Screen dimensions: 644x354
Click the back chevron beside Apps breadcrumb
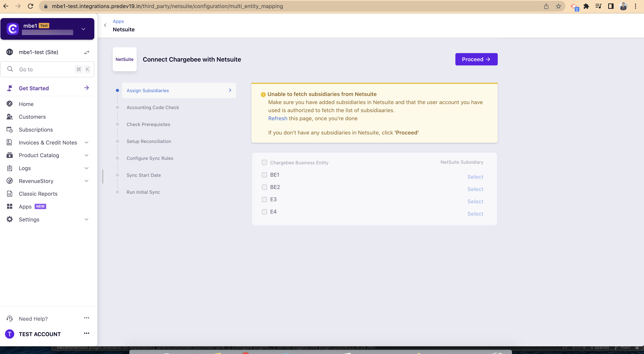pyautogui.click(x=105, y=25)
